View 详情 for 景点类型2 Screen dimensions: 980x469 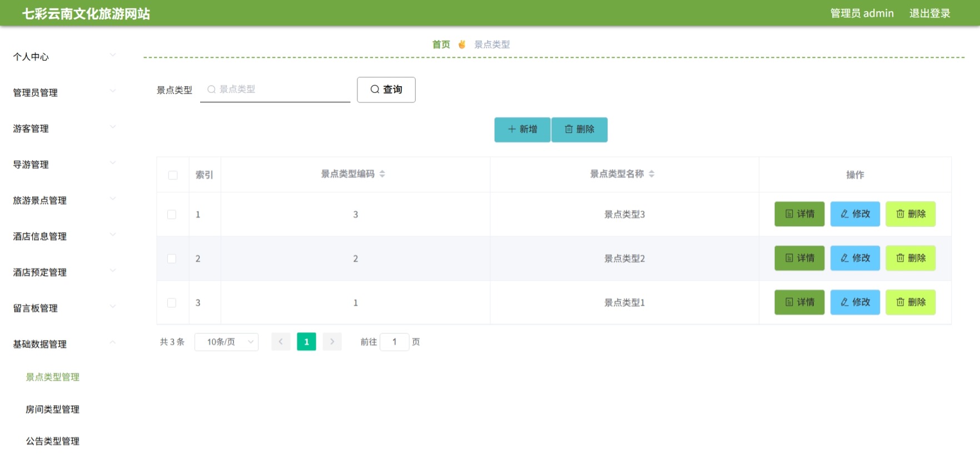(799, 258)
